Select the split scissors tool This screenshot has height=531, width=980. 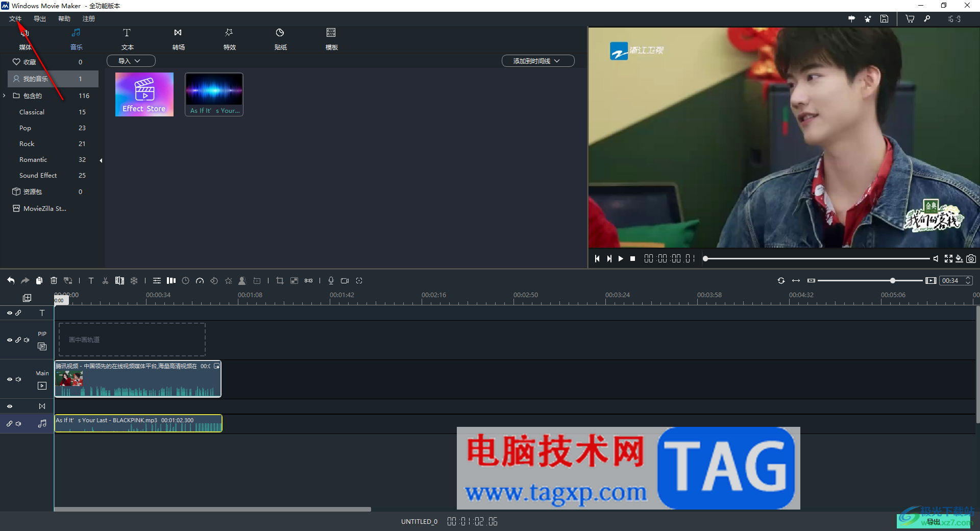tap(105, 280)
